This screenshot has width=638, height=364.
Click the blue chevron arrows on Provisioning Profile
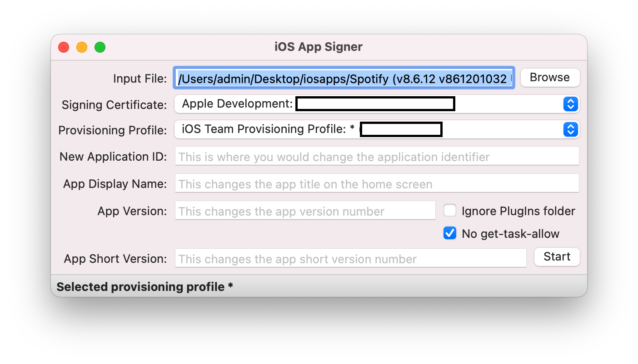pyautogui.click(x=570, y=130)
